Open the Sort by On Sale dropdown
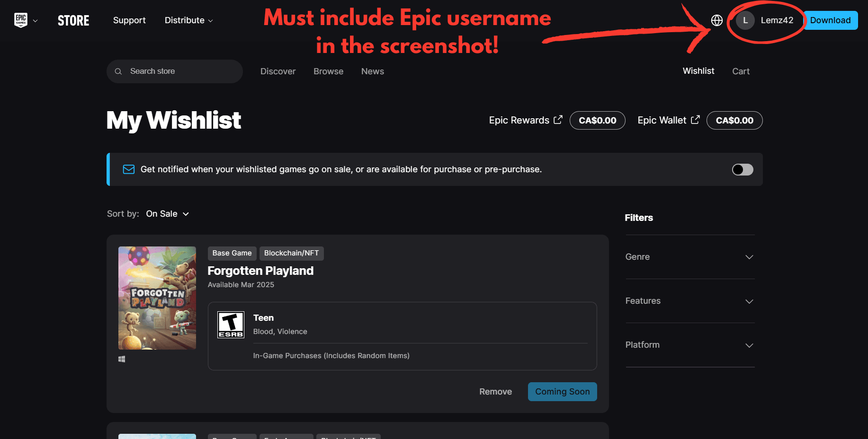Image resolution: width=868 pixels, height=439 pixels. (x=167, y=214)
